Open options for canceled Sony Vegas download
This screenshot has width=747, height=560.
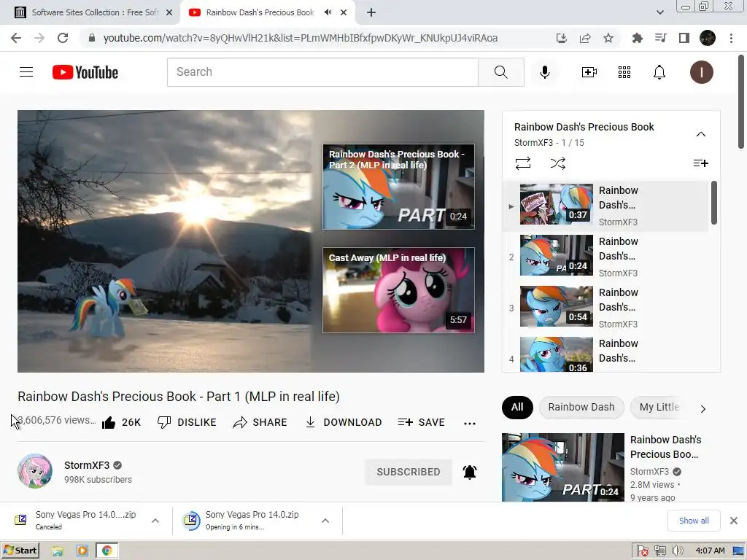(x=155, y=521)
